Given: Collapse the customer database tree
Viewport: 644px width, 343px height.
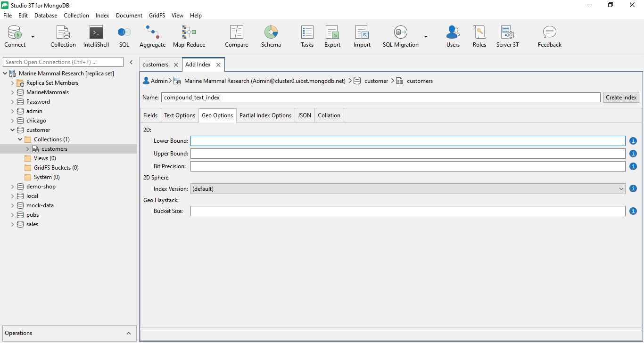Looking at the screenshot, I should pos(12,130).
